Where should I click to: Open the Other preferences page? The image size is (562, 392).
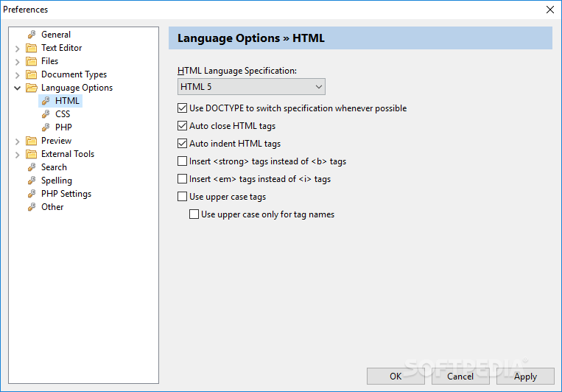(x=52, y=207)
